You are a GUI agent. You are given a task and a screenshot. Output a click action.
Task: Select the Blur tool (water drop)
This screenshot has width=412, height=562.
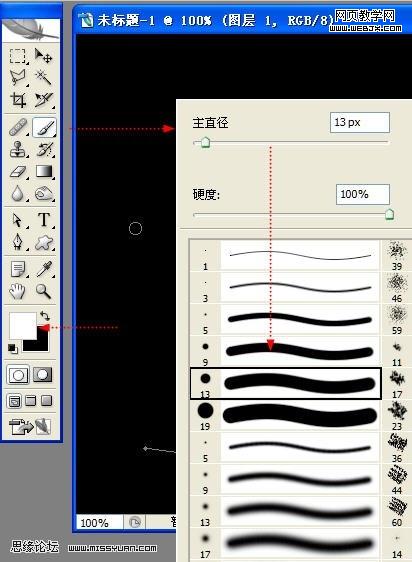point(18,194)
